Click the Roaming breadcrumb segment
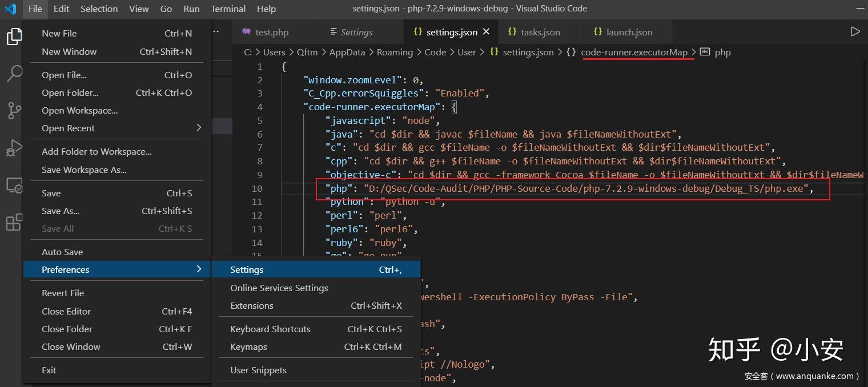Viewport: 868px width, 387px height. click(395, 52)
